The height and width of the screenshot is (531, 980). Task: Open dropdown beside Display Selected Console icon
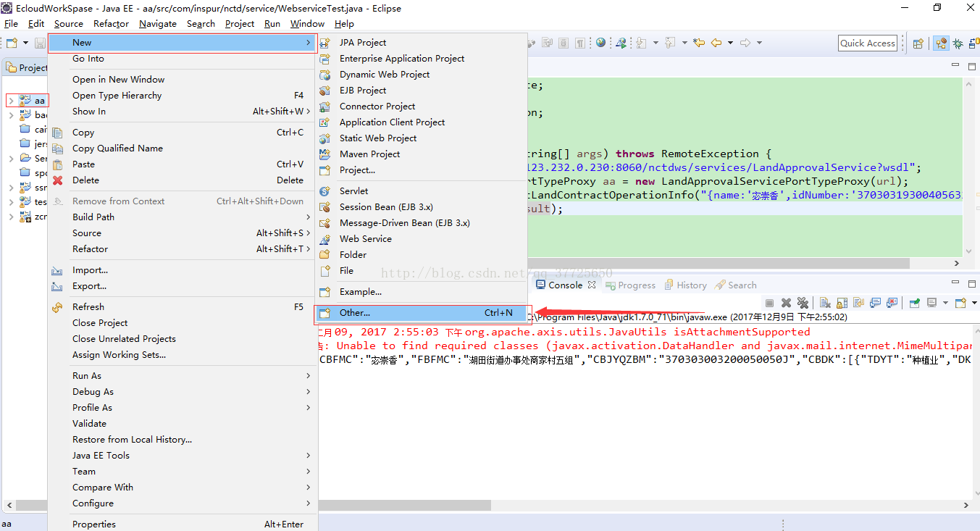click(945, 303)
